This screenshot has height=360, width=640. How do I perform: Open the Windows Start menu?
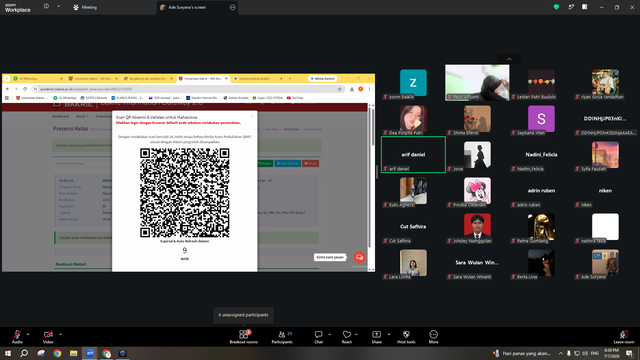(x=8, y=353)
